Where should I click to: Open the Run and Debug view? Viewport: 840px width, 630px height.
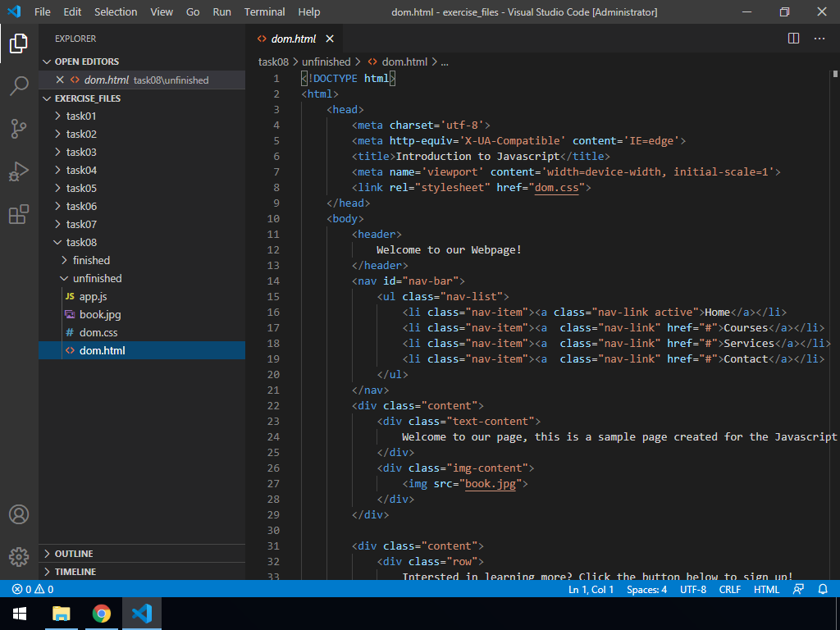click(19, 171)
